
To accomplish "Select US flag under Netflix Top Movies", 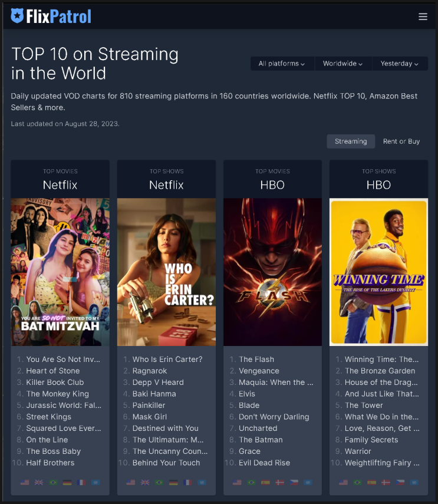I will (x=25, y=482).
